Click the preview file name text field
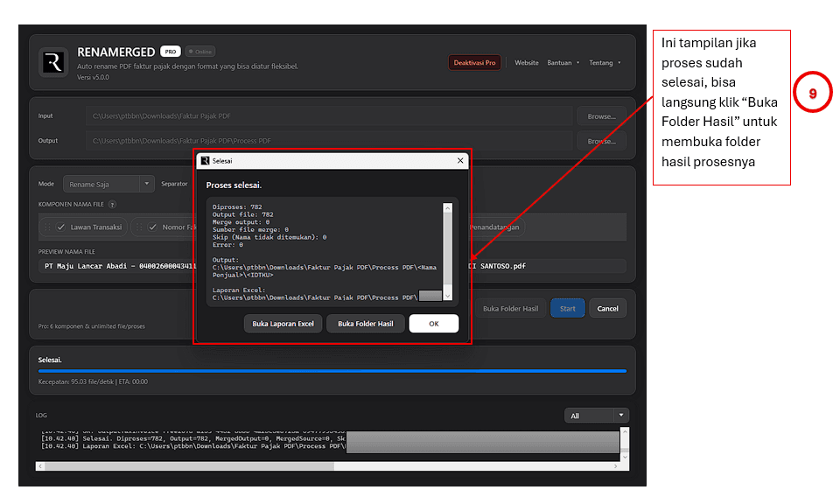Screen dimensions: 840x504 pos(332,266)
